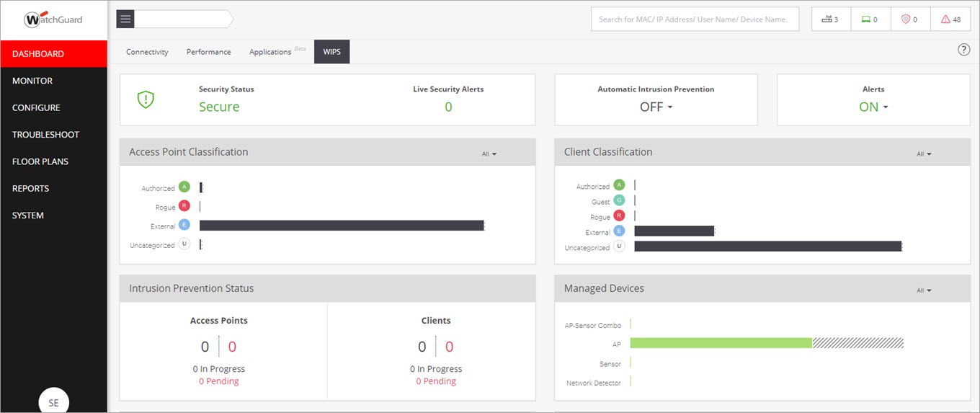Click 0 In Progress under Access Points
Screen dimensions: 980x413
(x=219, y=368)
